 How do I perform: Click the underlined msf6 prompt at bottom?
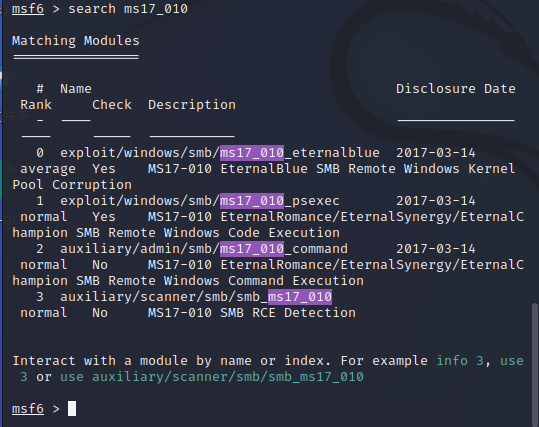[x=28, y=409]
